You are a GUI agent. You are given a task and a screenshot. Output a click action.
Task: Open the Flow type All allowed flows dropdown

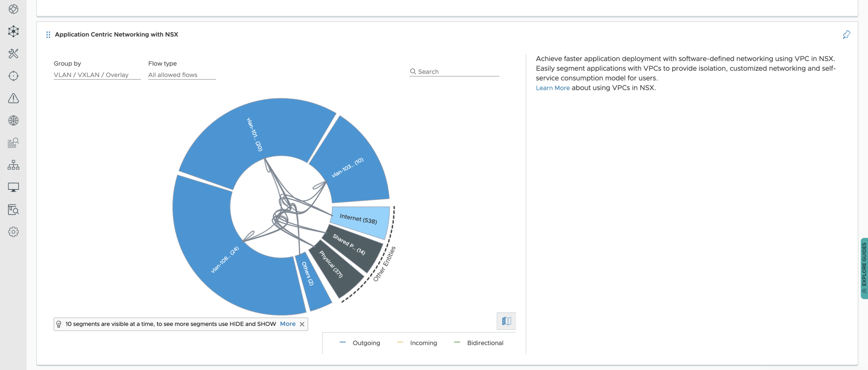click(182, 75)
